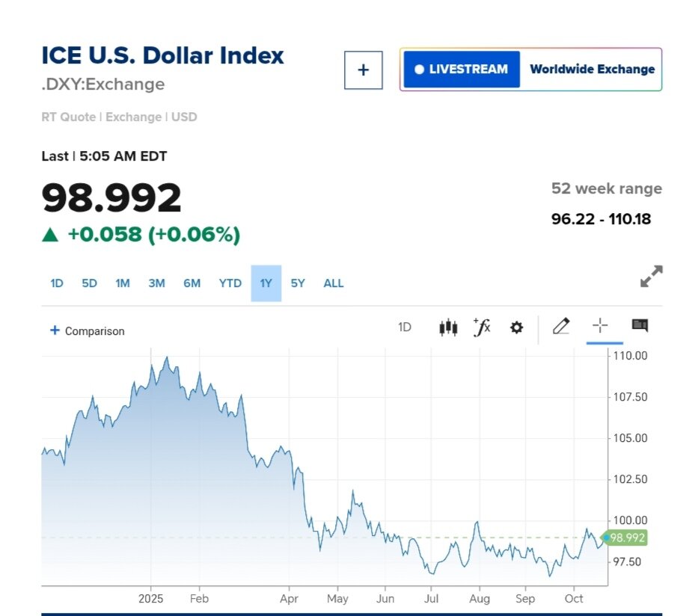This screenshot has width=698, height=616.
Task: Open the Worldwide Exchange link
Action: click(x=592, y=70)
